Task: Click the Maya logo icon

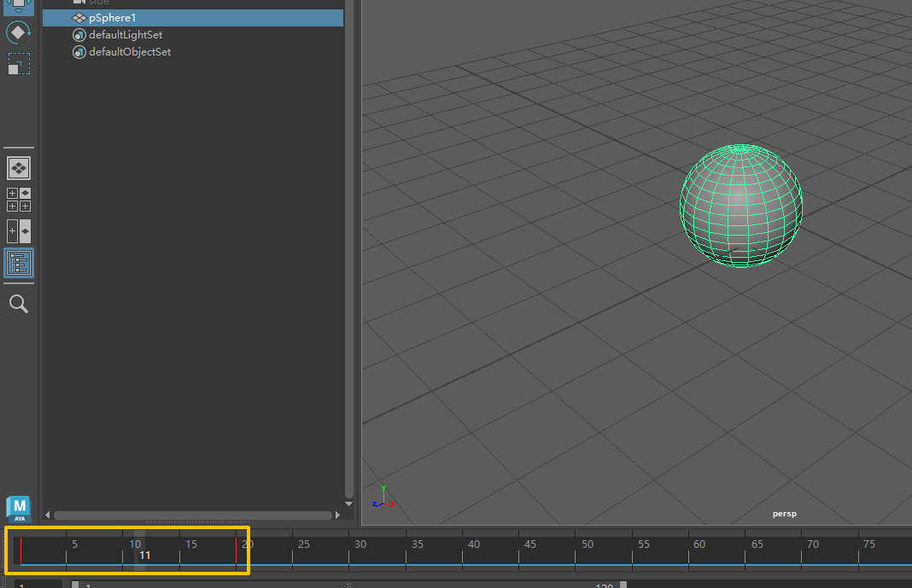Action: tap(19, 509)
